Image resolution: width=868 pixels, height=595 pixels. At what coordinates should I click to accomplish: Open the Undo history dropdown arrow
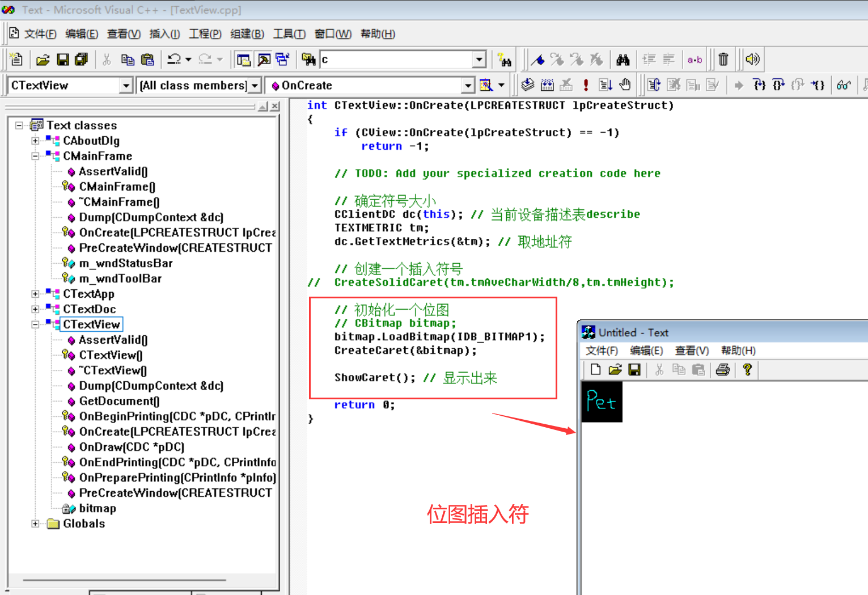(x=188, y=59)
